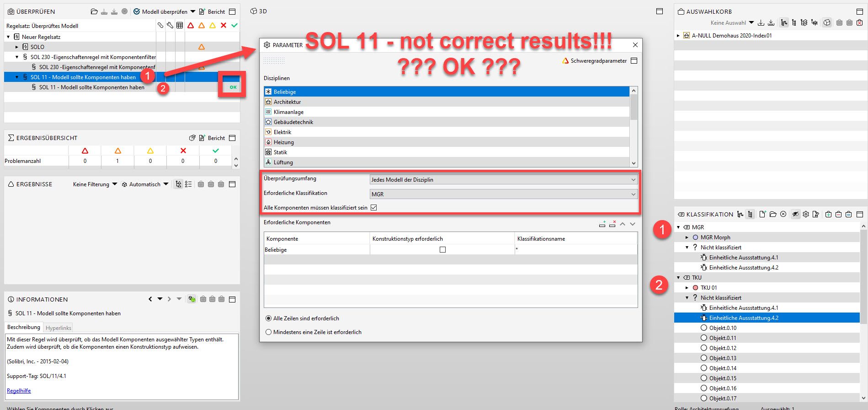Screen dimensions: 868x410
Task: Collapse TKU classification node
Action: (x=678, y=277)
